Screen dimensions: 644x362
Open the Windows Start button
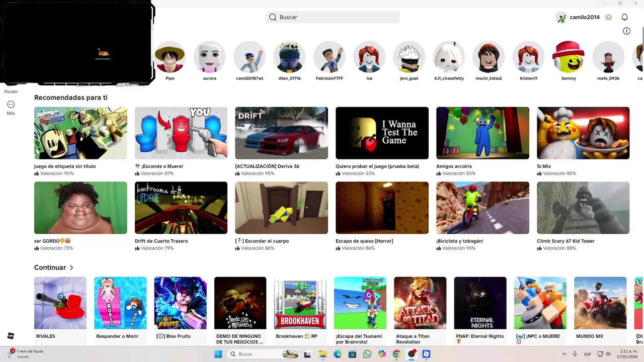[218, 354]
